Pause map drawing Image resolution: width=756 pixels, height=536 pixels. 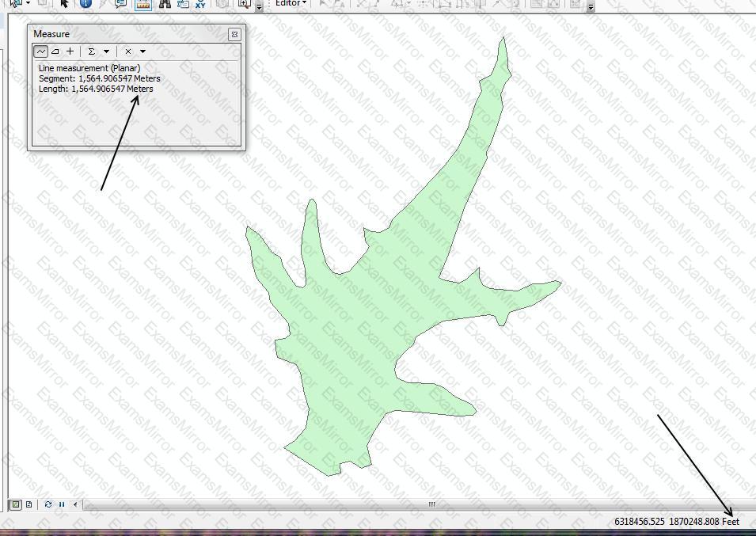click(x=62, y=504)
